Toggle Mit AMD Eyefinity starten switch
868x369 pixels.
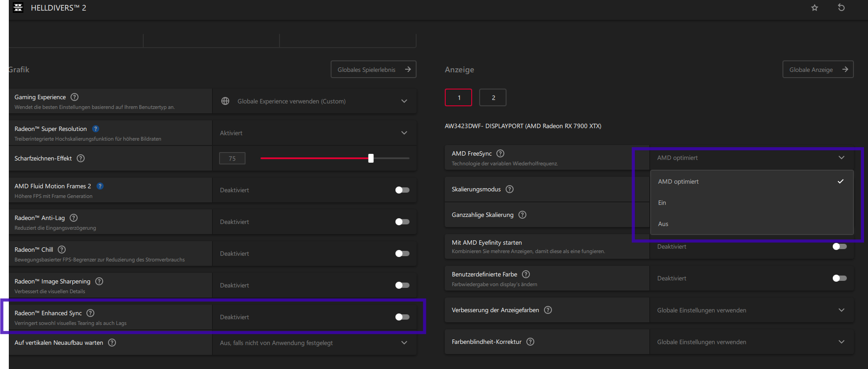click(839, 246)
